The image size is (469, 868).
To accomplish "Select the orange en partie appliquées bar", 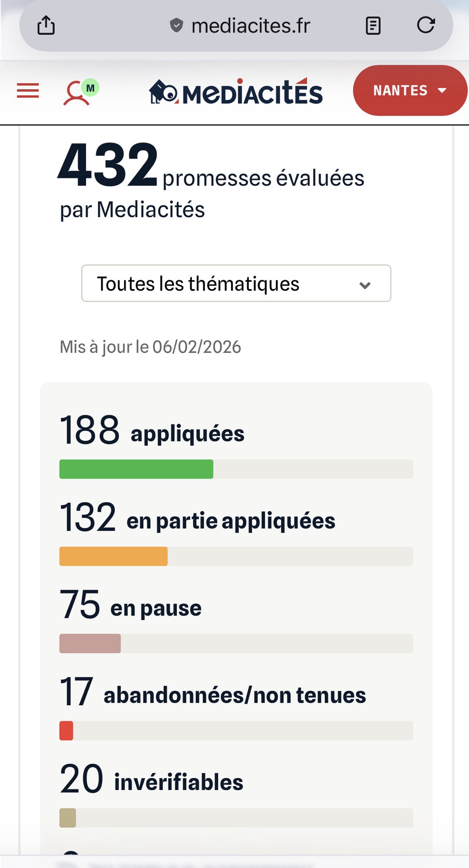I will click(113, 556).
